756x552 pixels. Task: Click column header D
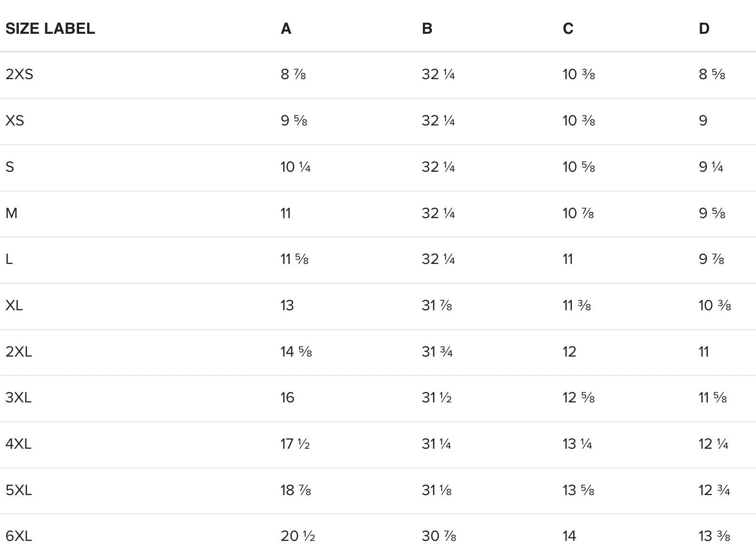[704, 28]
